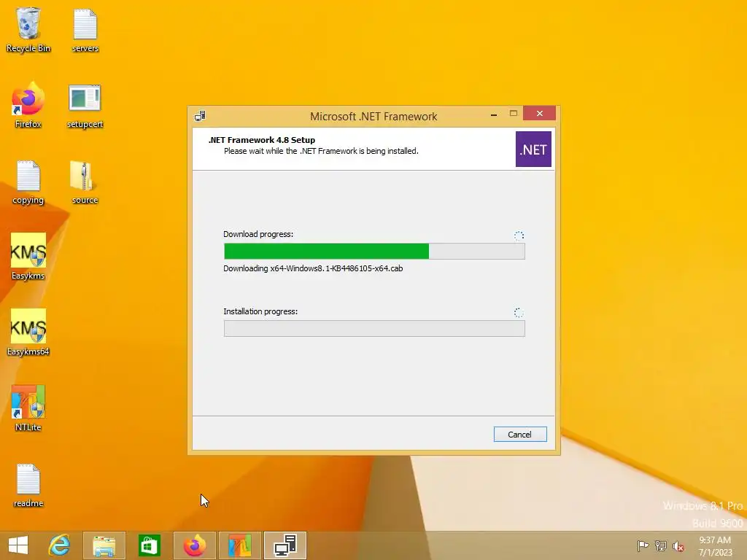Select the NTLite desktop shortcut
Image resolution: width=747 pixels, height=560 pixels.
pyautogui.click(x=28, y=408)
